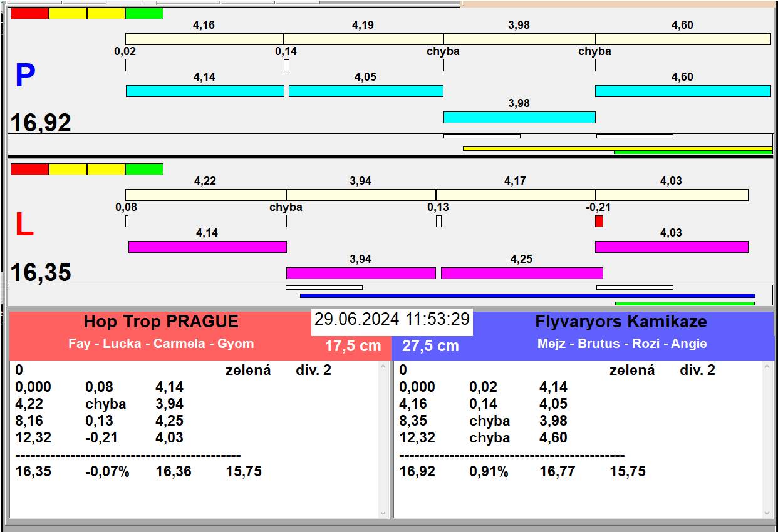Select the magenta 4,14 bar in lane L
Image resolution: width=778 pixels, height=532 pixels.
click(207, 247)
